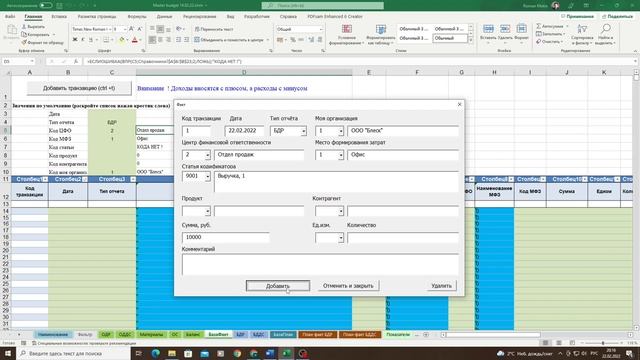Click percent style icon in Number group
This screenshot has width=640, height=360.
click(293, 40)
